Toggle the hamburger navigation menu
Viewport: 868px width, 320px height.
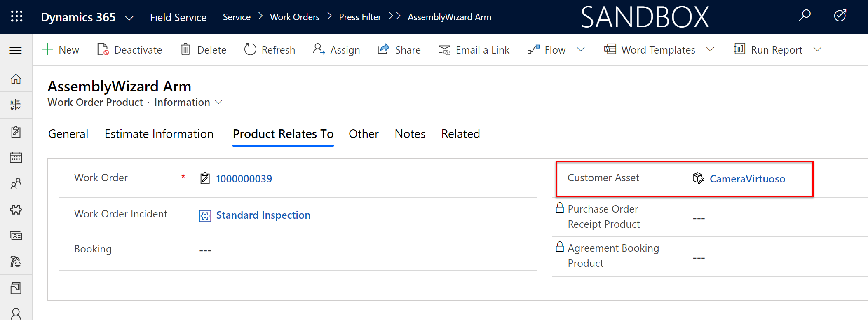(16, 50)
